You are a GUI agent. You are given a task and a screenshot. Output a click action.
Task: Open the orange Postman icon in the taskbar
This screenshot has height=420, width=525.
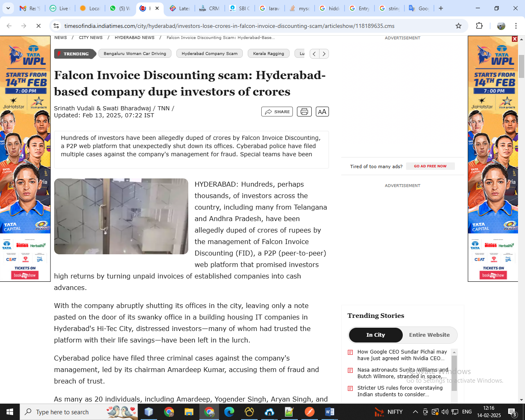(x=309, y=412)
